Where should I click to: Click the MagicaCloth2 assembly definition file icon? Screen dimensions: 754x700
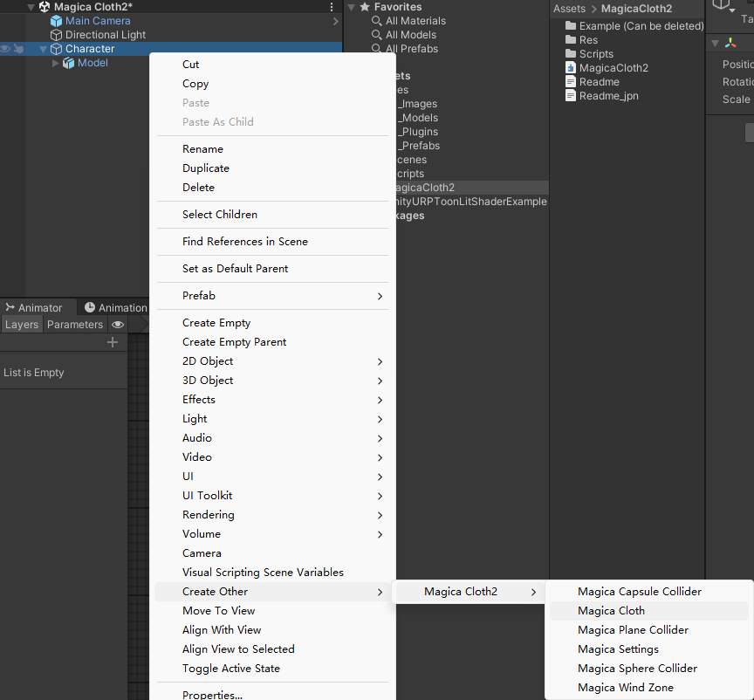coord(571,68)
